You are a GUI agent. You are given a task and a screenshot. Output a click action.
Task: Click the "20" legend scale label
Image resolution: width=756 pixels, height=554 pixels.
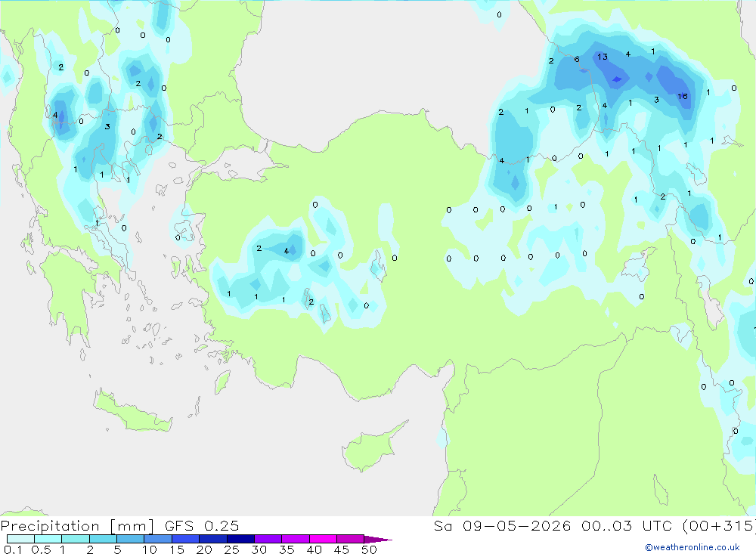tap(204, 549)
